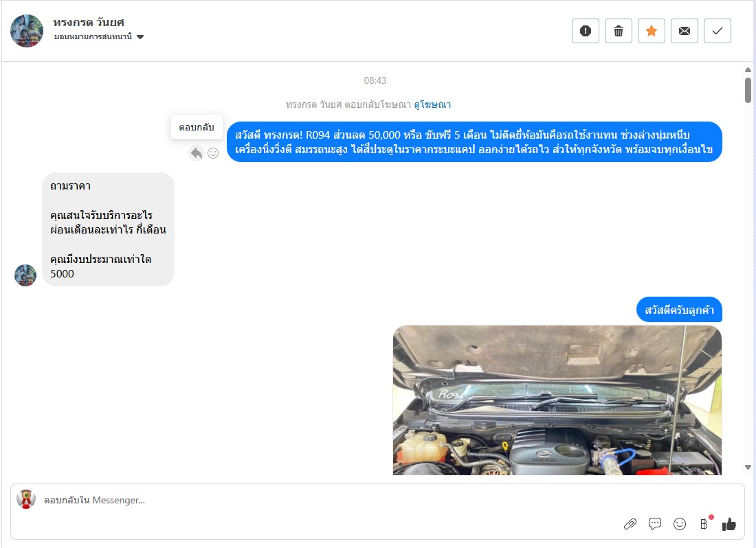Open emoji picker in reply box
Image resolution: width=756 pixels, height=548 pixels.
[x=679, y=524]
